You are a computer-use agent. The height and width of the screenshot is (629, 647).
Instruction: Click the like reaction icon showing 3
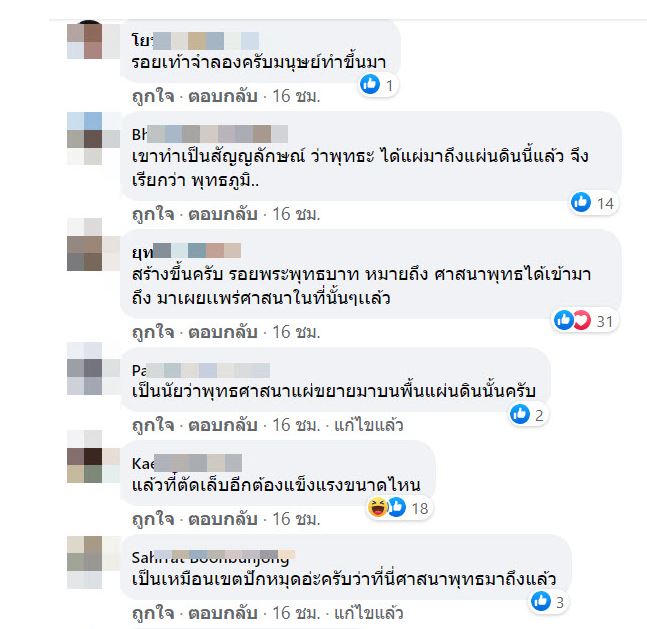coord(541,601)
